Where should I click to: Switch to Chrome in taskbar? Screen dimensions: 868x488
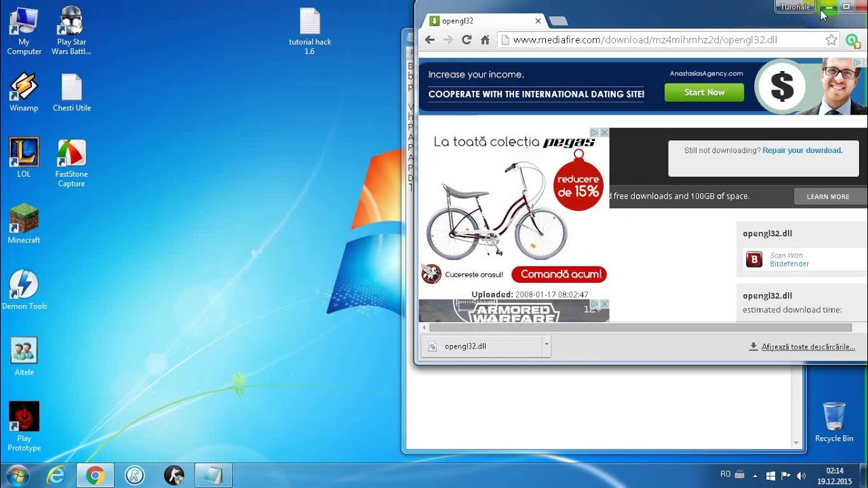(95, 475)
